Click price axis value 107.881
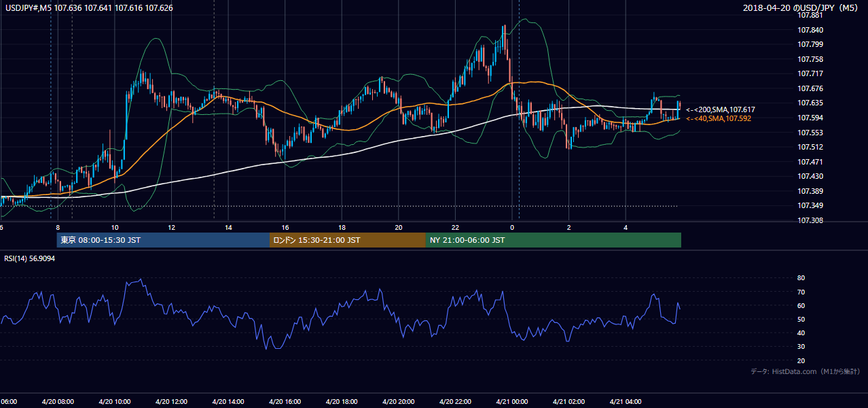This screenshot has height=408, width=868. (812, 15)
